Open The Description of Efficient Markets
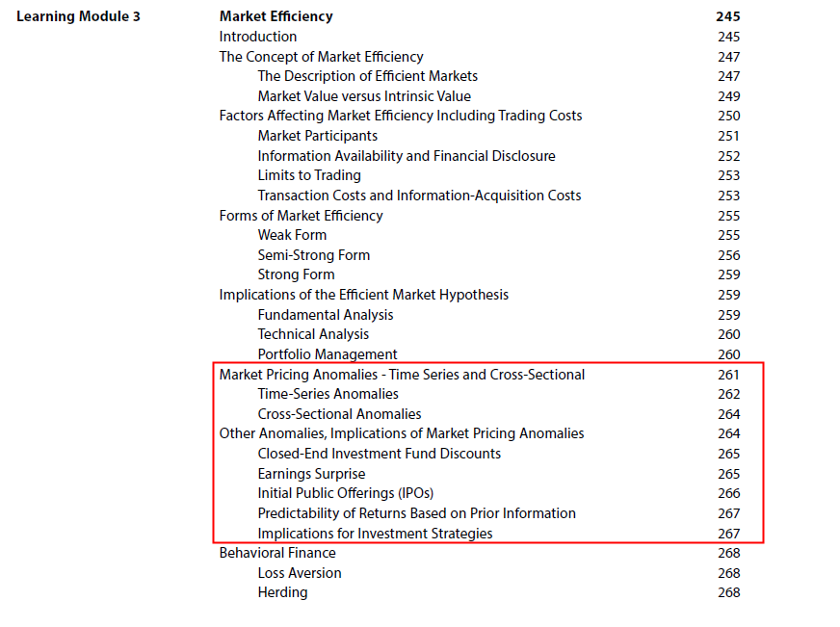840x627 pixels. tap(367, 76)
